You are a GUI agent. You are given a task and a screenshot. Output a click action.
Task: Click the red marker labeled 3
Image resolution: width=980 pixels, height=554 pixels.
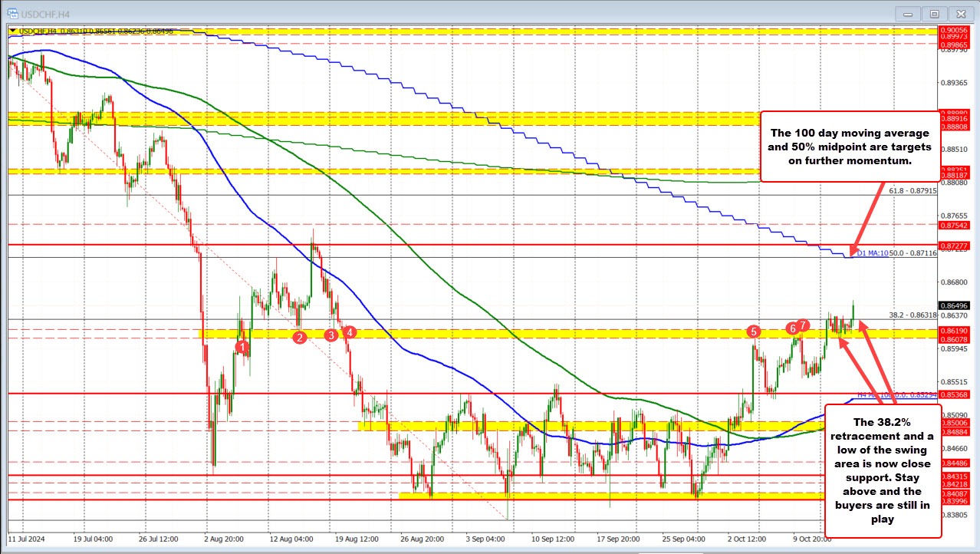[x=331, y=335]
